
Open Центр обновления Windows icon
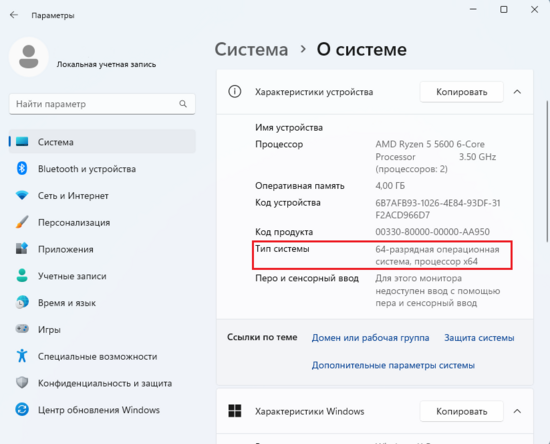[x=22, y=410]
